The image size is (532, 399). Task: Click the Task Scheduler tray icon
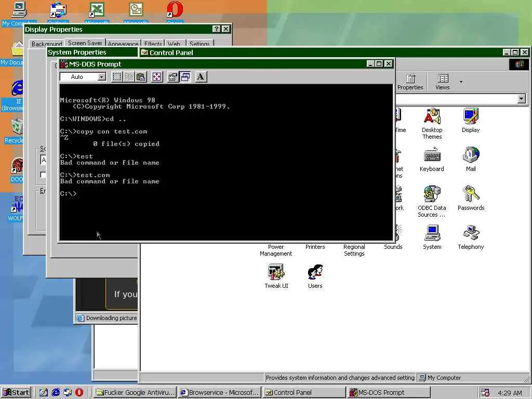[485, 393]
